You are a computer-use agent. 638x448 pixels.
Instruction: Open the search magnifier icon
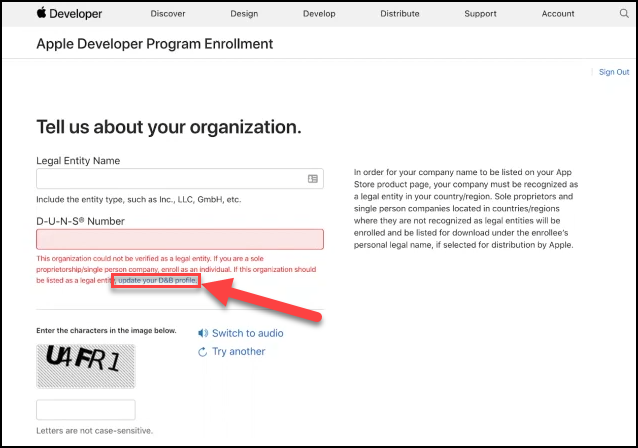coord(621,14)
